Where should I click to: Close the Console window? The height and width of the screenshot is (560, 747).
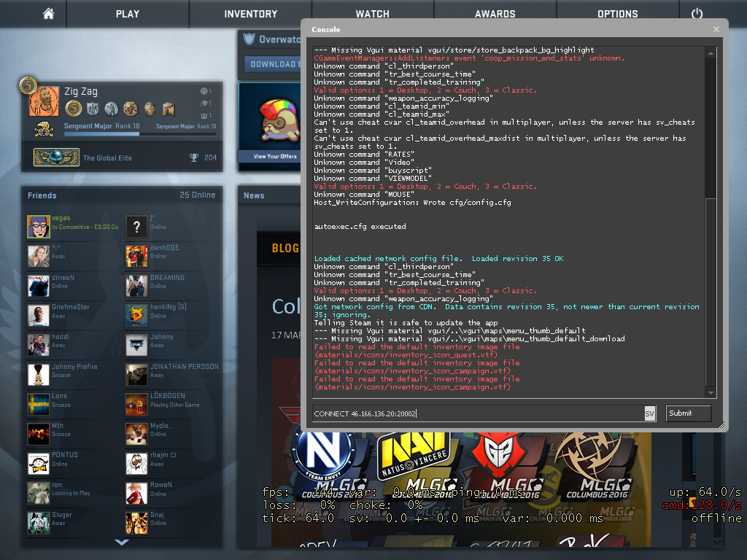[x=716, y=29]
